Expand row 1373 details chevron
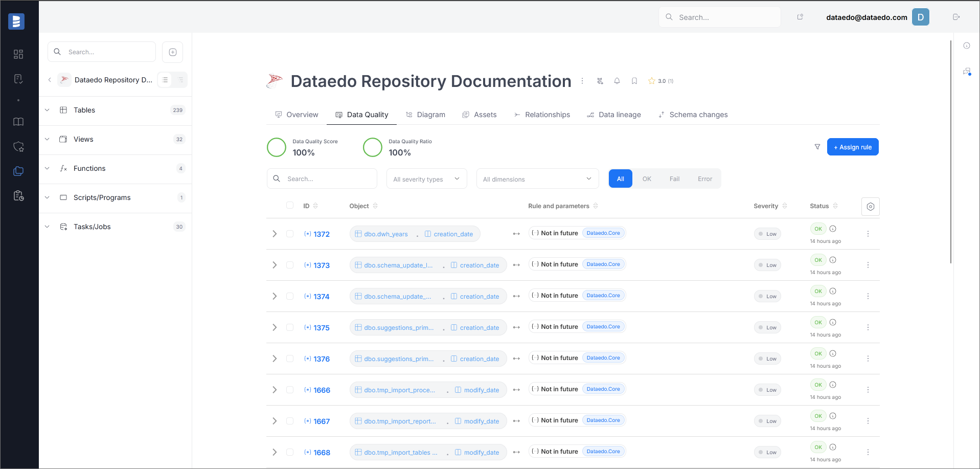 pos(275,265)
